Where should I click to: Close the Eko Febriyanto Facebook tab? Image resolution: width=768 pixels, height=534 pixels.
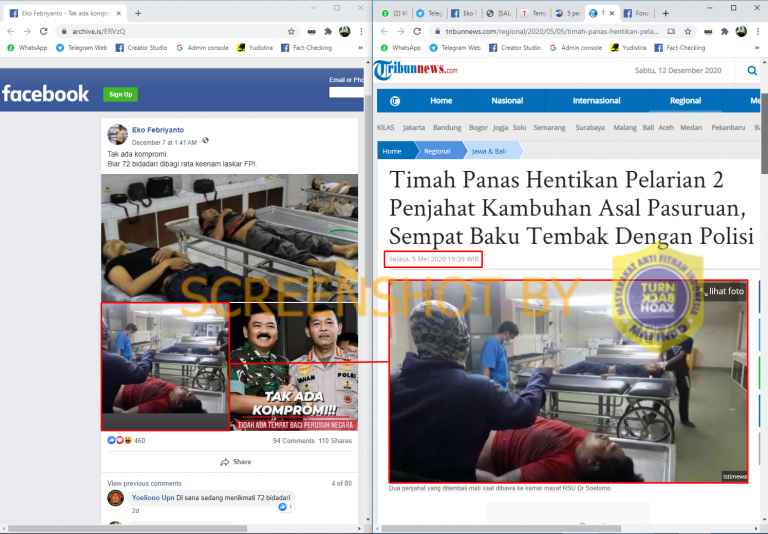(119, 13)
